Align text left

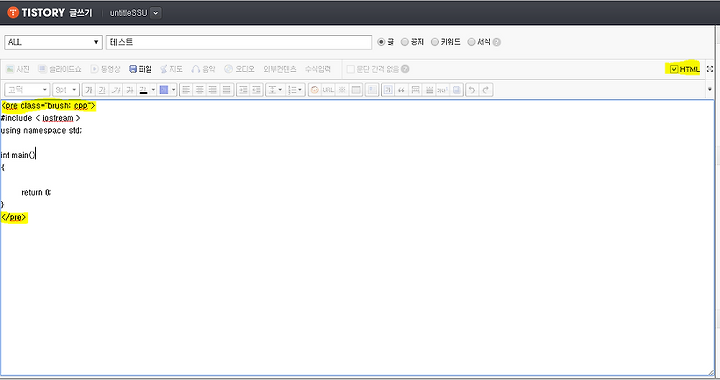(186, 90)
